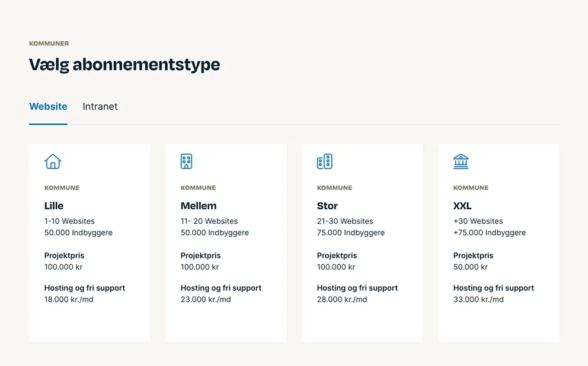
Task: Click the '21-30 Websites' line
Action: click(345, 221)
